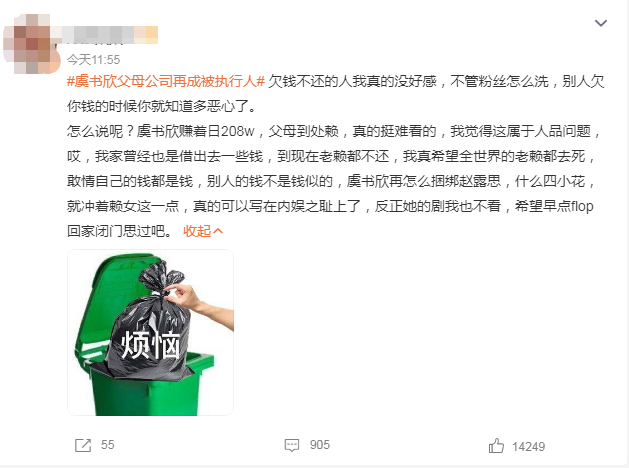Like the post with thumbs-up icon
The image size is (629, 468).
[x=496, y=446]
